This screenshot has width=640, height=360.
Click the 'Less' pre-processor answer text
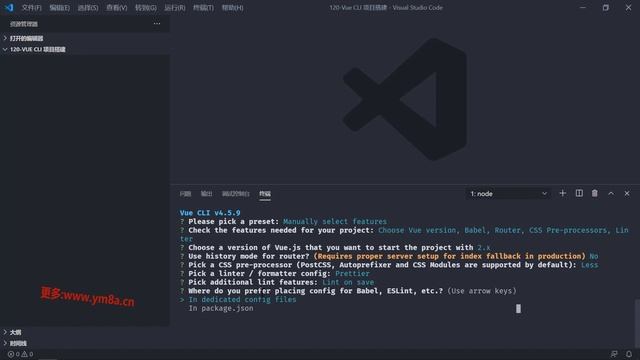[x=589, y=265]
